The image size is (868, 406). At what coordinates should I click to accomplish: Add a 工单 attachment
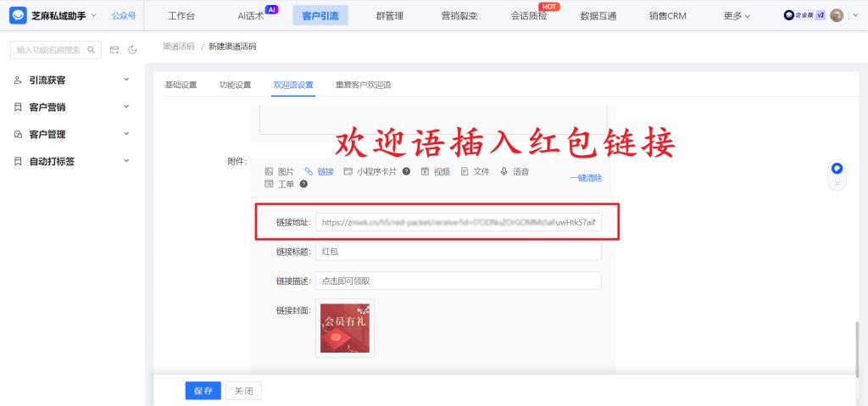(280, 184)
